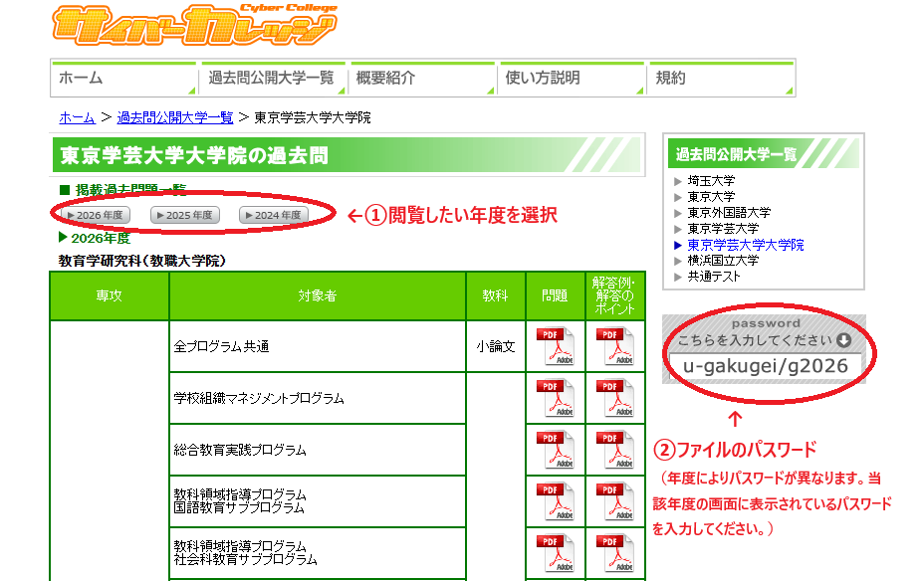Screen dimensions: 924x581
Task: Click the 教育学研究科(教職大学院) heading
Action: pos(142,261)
